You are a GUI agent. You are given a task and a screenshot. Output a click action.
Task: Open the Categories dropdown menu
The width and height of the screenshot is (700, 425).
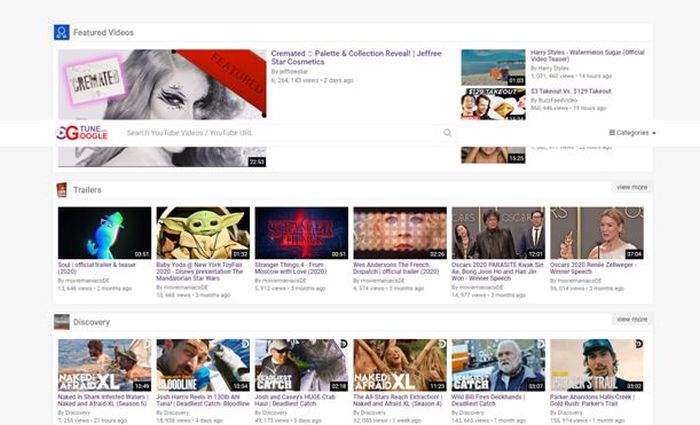pyautogui.click(x=632, y=133)
